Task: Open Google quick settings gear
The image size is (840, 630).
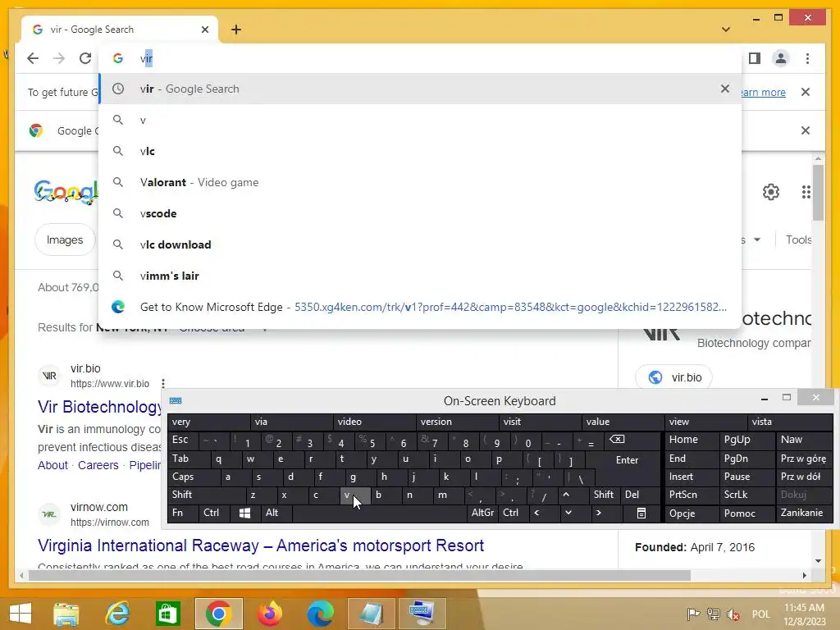Action: click(x=771, y=192)
